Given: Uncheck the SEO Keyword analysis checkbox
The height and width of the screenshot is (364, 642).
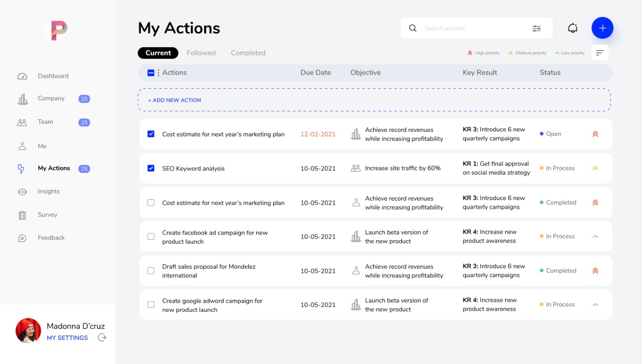Looking at the screenshot, I should 151,168.
